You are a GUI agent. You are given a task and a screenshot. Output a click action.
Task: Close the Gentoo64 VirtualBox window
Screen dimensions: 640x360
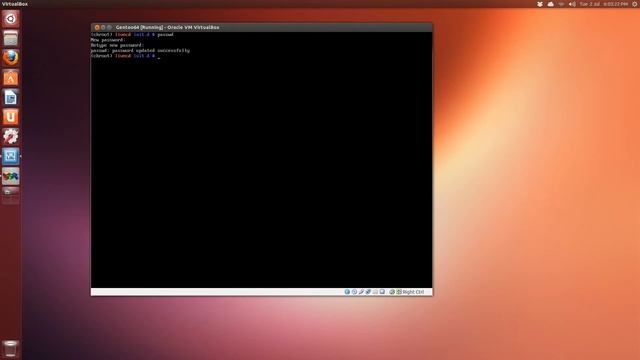[x=97, y=27]
